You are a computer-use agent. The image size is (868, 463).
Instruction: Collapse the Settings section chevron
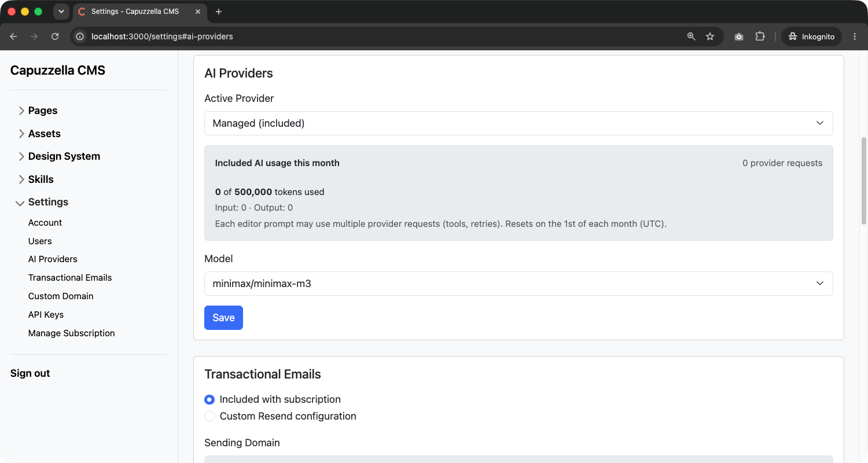(x=20, y=203)
